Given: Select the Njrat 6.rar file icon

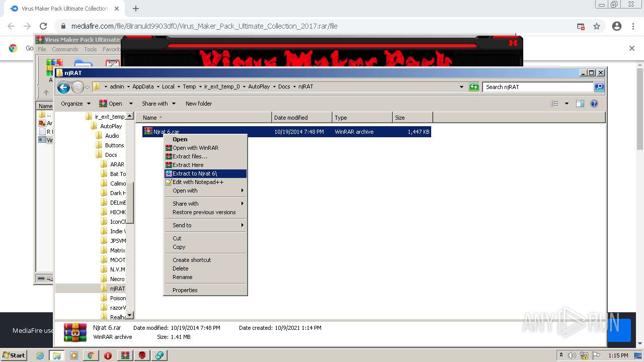Looking at the screenshot, I should click(148, 131).
